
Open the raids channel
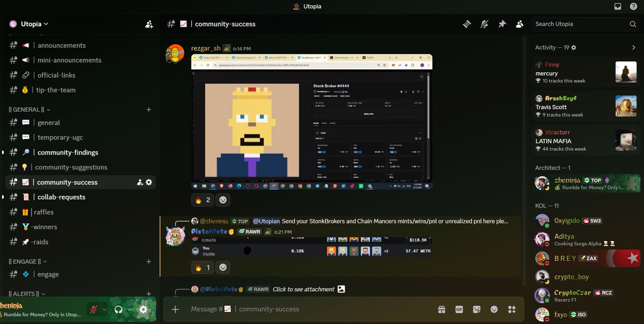tap(80, 242)
